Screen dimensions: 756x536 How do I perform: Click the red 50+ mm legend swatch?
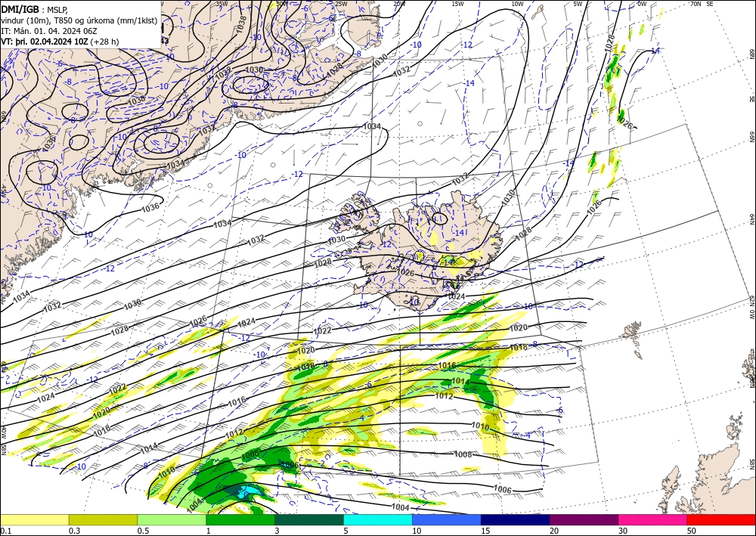pos(721,519)
